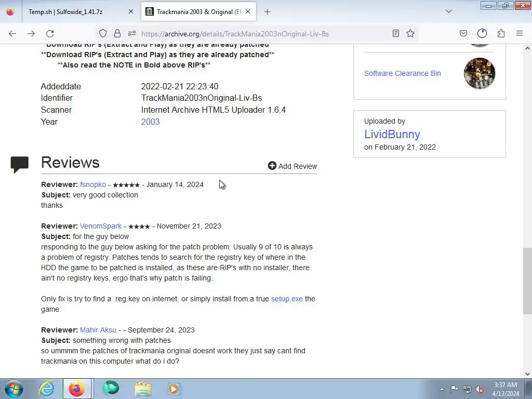Go forward one page
The width and height of the screenshot is (532, 399).
tap(31, 33)
